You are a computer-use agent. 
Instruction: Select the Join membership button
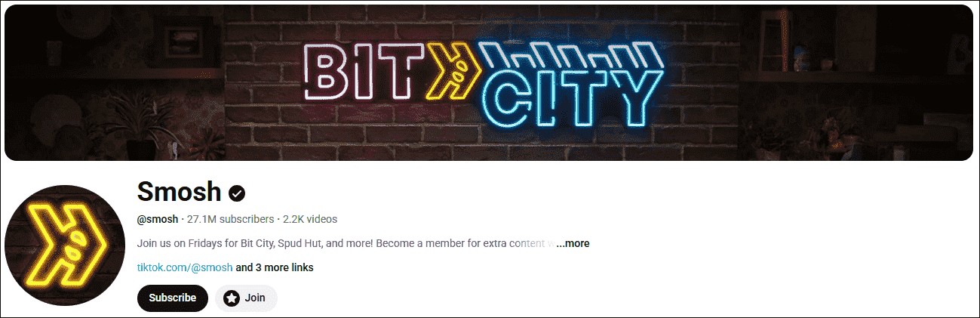tap(246, 298)
